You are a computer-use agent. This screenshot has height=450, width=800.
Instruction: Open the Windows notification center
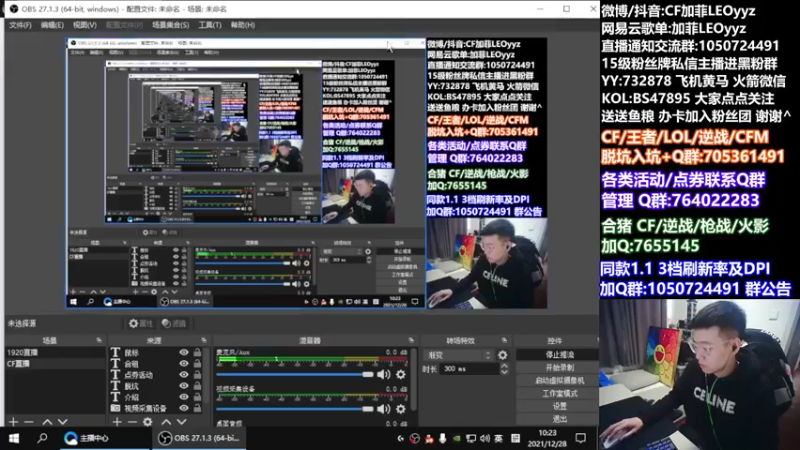581,438
